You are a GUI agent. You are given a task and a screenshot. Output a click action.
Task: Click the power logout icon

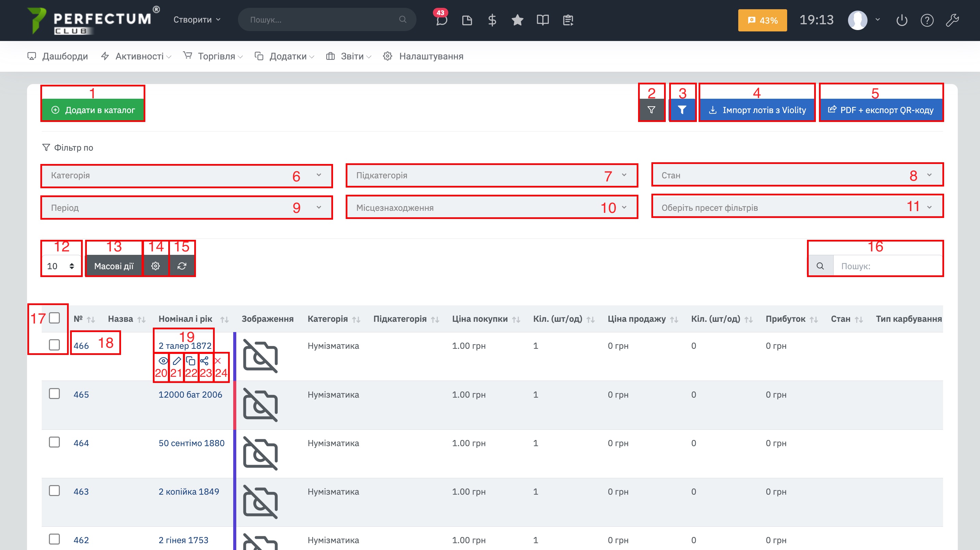point(902,20)
